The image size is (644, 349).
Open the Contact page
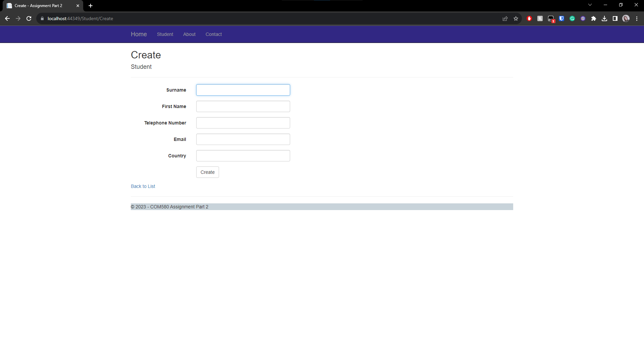(x=213, y=34)
